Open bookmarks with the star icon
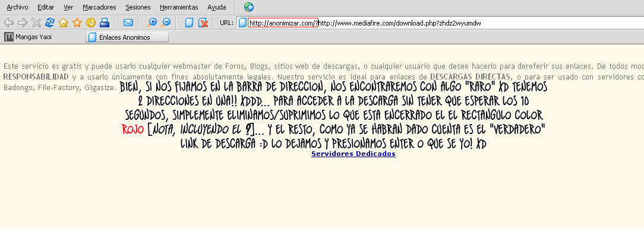 (77, 23)
